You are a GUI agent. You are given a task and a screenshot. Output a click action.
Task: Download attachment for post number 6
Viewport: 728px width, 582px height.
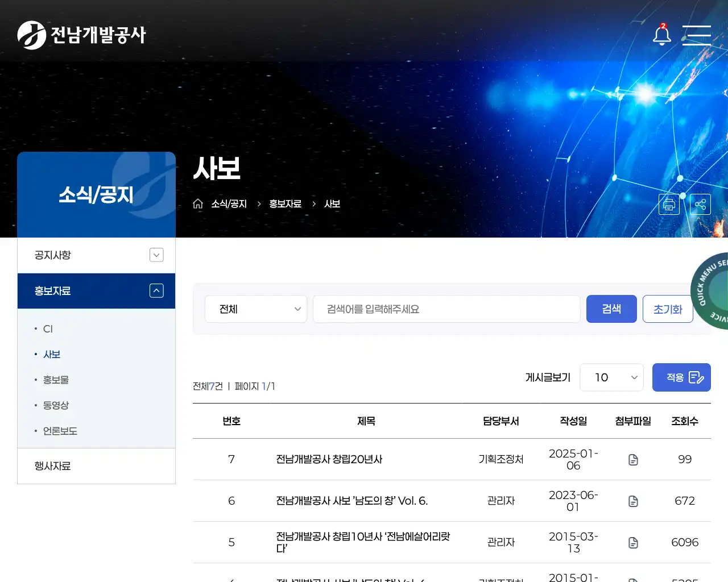tap(633, 501)
